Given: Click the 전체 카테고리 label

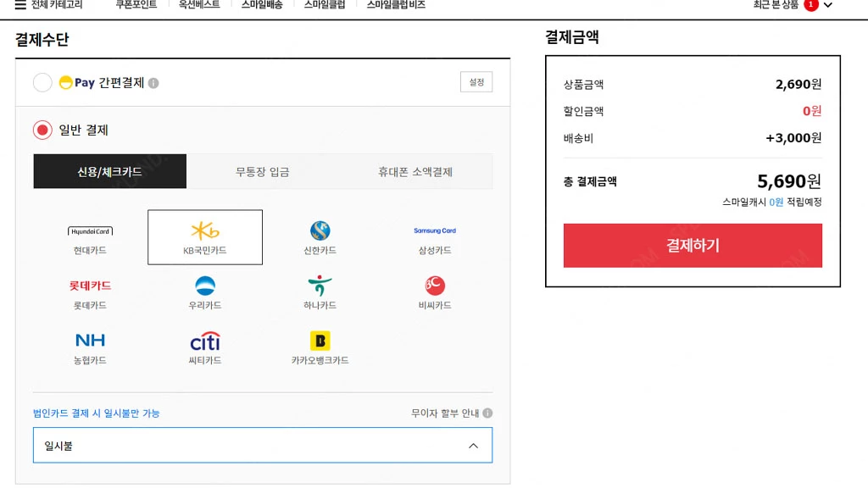Looking at the screenshot, I should pyautogui.click(x=57, y=4).
